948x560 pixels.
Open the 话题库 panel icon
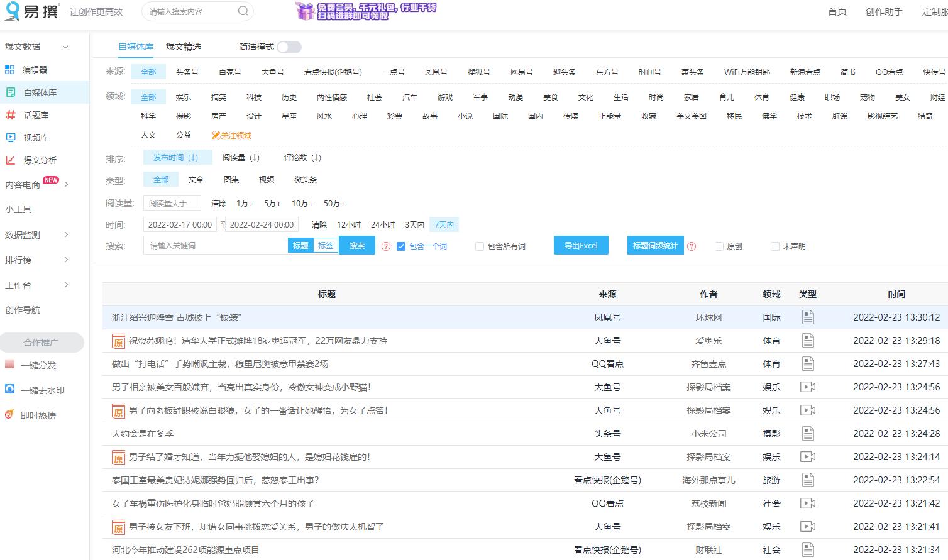point(10,114)
